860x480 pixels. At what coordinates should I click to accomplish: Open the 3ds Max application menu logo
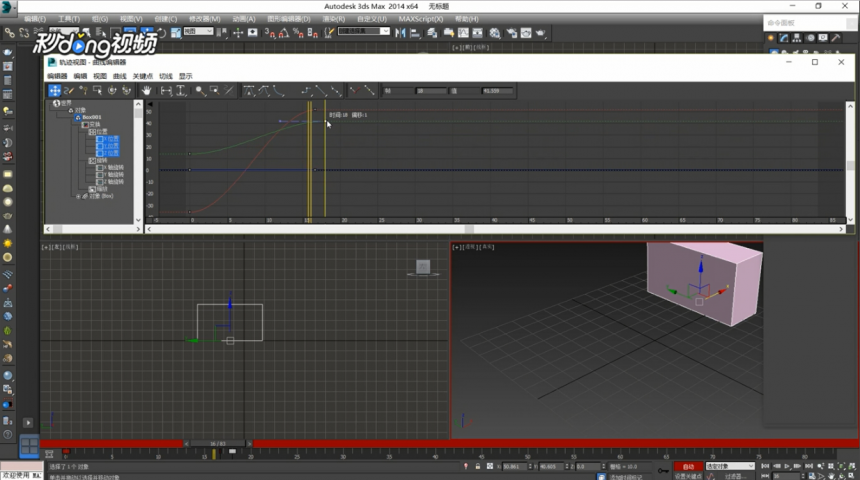(x=8, y=7)
